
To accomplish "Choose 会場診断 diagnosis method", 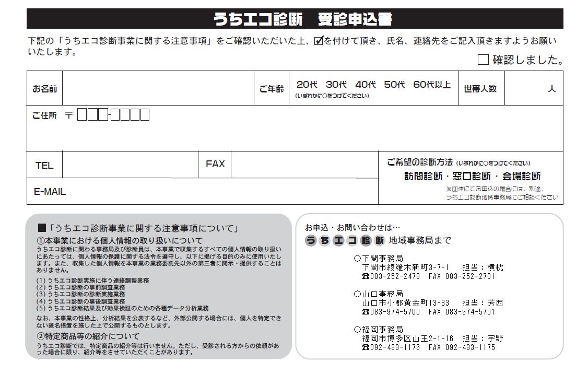I will click(x=521, y=176).
